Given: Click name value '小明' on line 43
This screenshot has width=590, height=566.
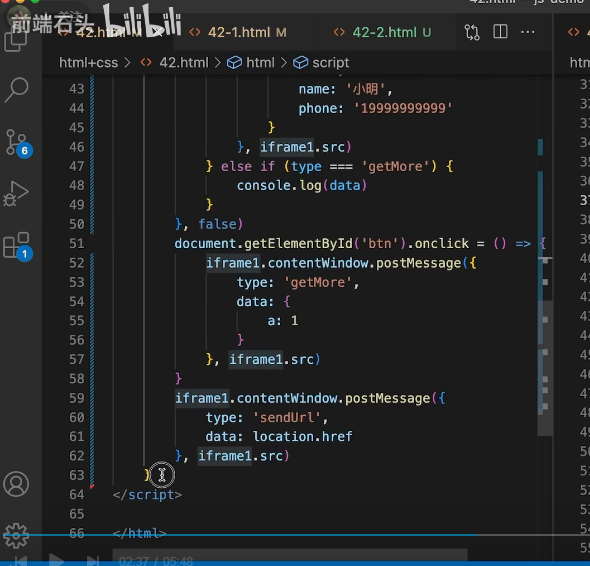Looking at the screenshot, I should 365,89.
